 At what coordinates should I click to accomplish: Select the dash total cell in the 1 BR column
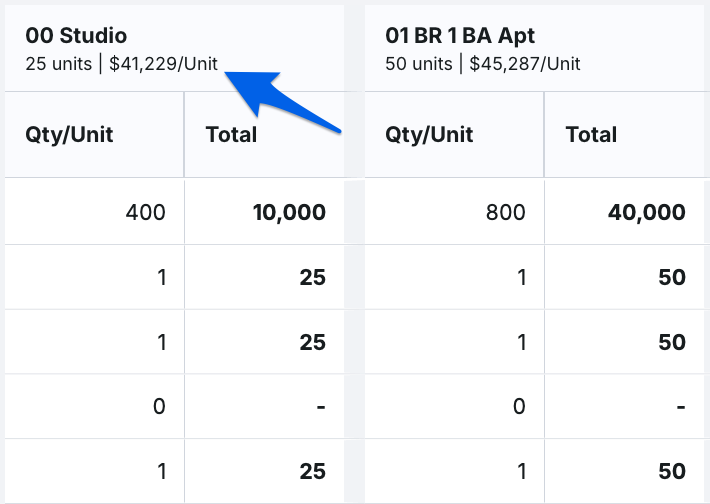pos(627,406)
